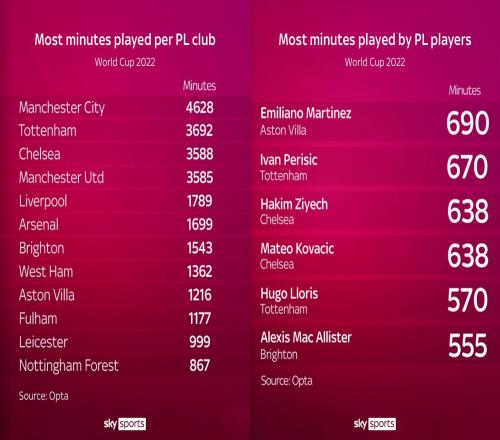Click the Arsenal 1699 minutes value
Viewport: 500px width, 440px height.
pos(199,224)
